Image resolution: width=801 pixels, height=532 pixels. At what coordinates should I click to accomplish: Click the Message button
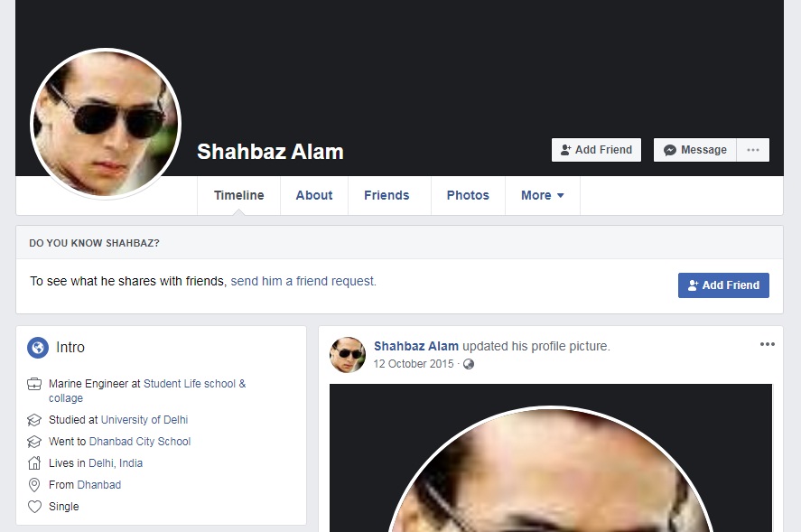point(695,150)
